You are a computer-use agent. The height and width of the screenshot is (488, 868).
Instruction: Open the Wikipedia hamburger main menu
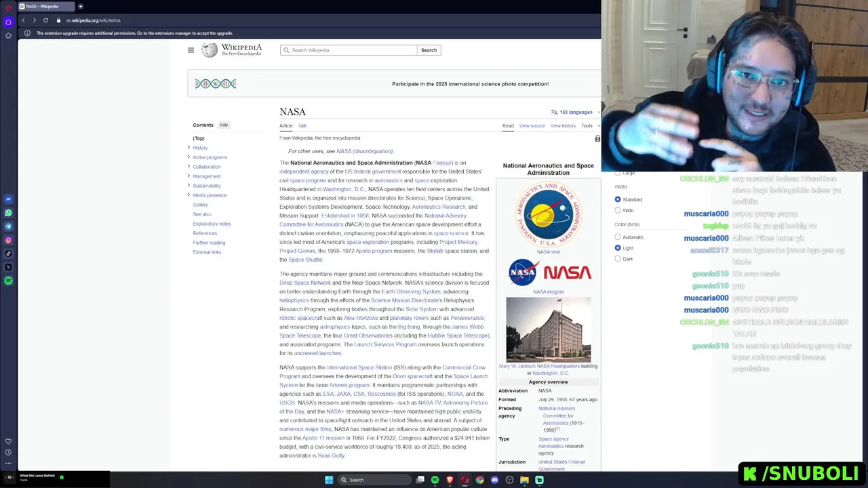(191, 50)
